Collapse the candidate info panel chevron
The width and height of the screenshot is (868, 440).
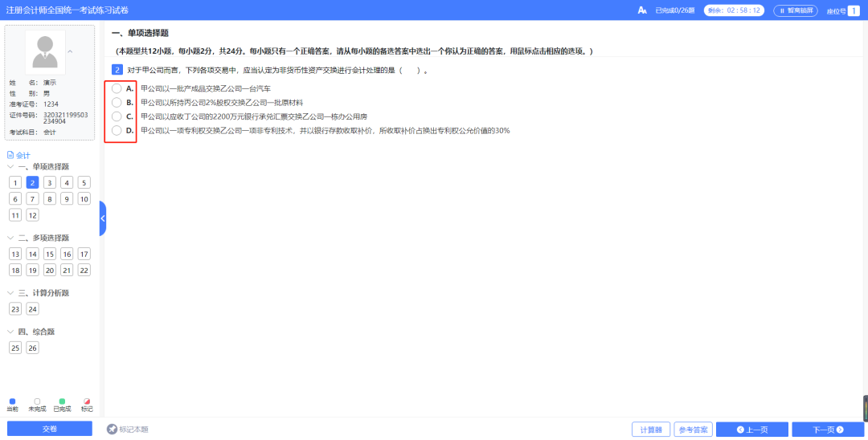point(70,51)
